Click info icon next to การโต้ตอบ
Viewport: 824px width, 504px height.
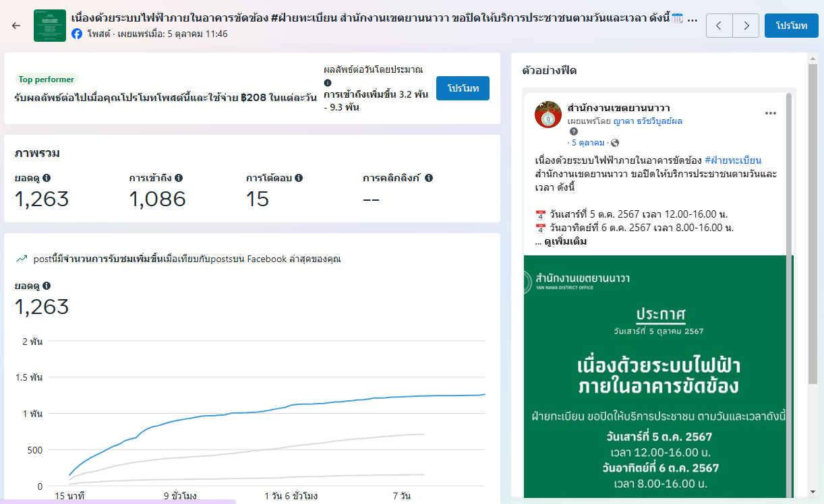(x=299, y=178)
